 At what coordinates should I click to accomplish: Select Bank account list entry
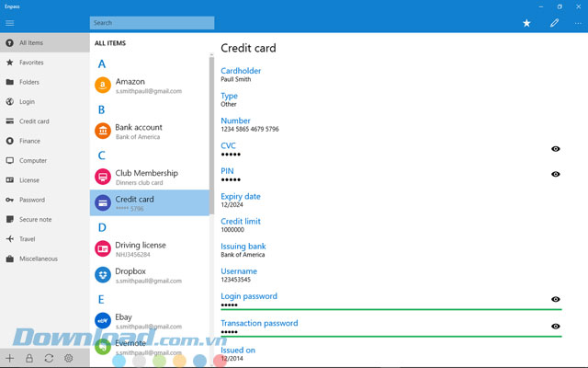point(149,132)
